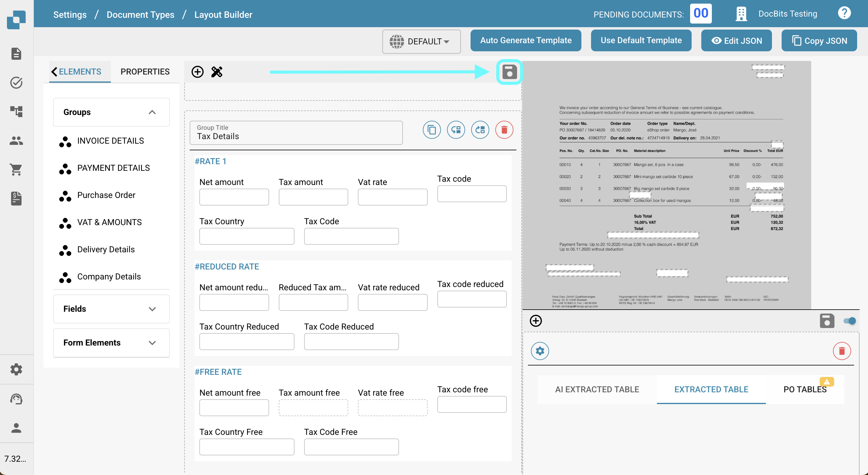Save the table section below the preview

click(x=827, y=321)
